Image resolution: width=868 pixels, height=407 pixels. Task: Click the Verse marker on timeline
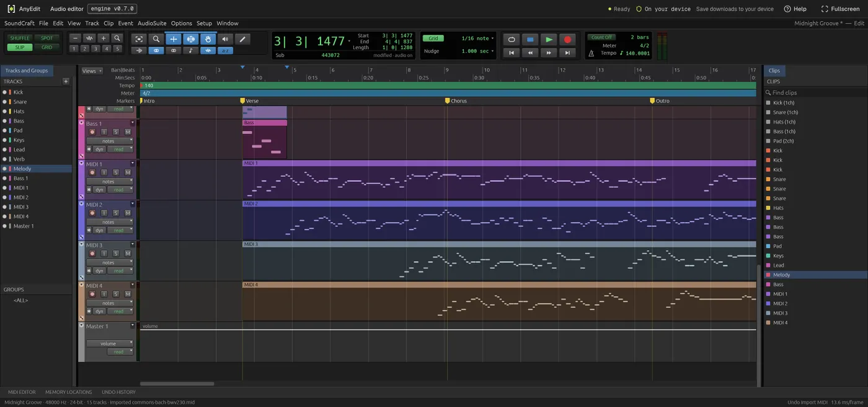(x=250, y=101)
